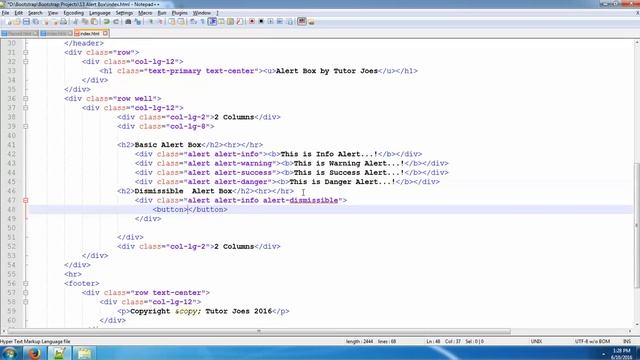Save the current recorded macro icon
The image size is (640, 360).
point(290,22)
